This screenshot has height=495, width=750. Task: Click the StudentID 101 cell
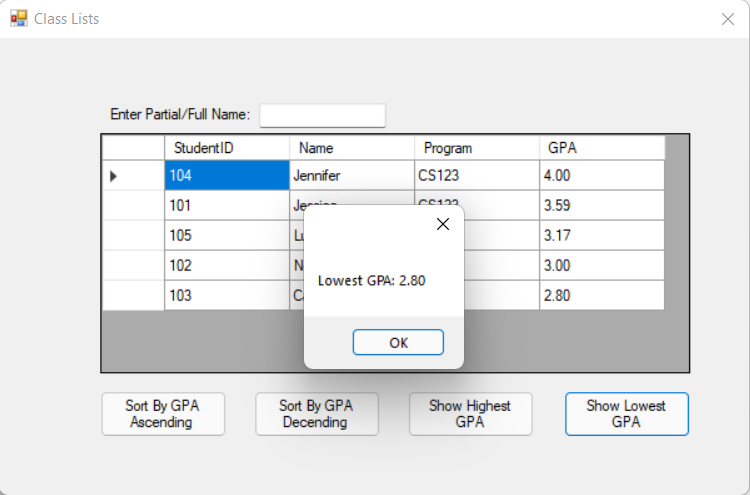(227, 206)
